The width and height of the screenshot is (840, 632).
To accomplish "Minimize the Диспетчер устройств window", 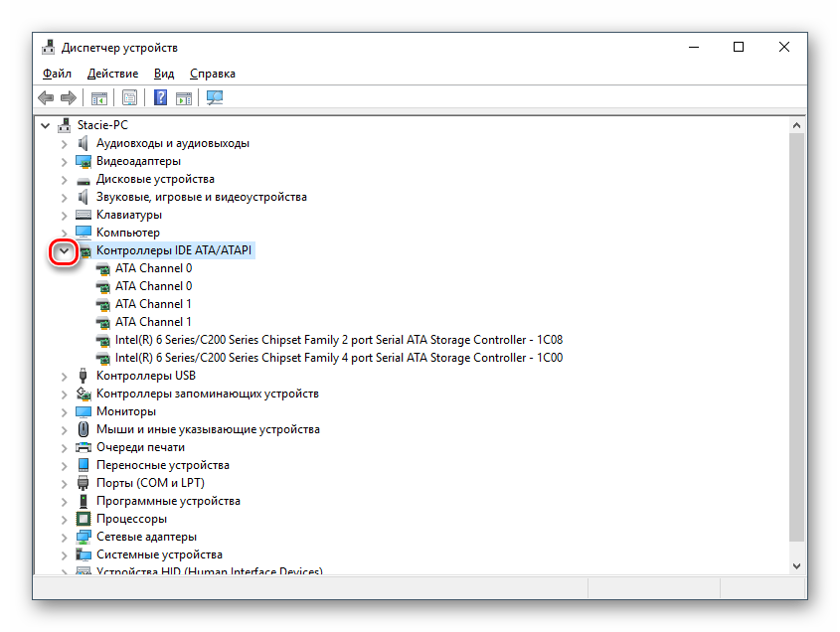I will pyautogui.click(x=694, y=47).
